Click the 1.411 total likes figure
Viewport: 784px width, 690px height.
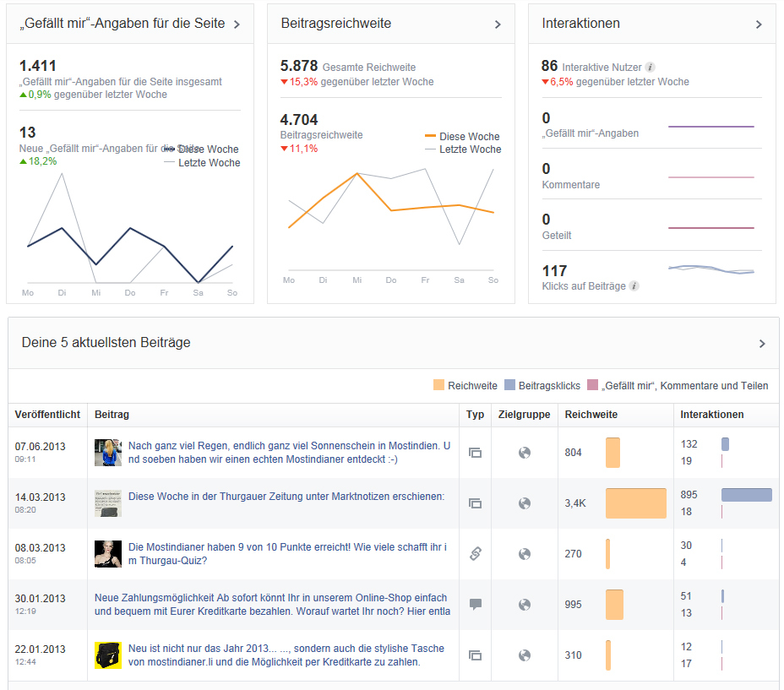coord(37,66)
